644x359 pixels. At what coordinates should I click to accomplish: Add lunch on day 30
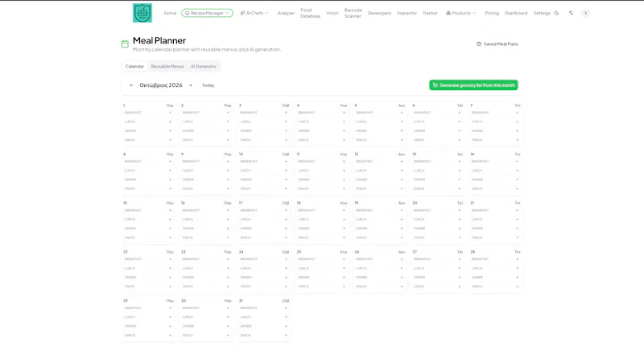click(229, 317)
